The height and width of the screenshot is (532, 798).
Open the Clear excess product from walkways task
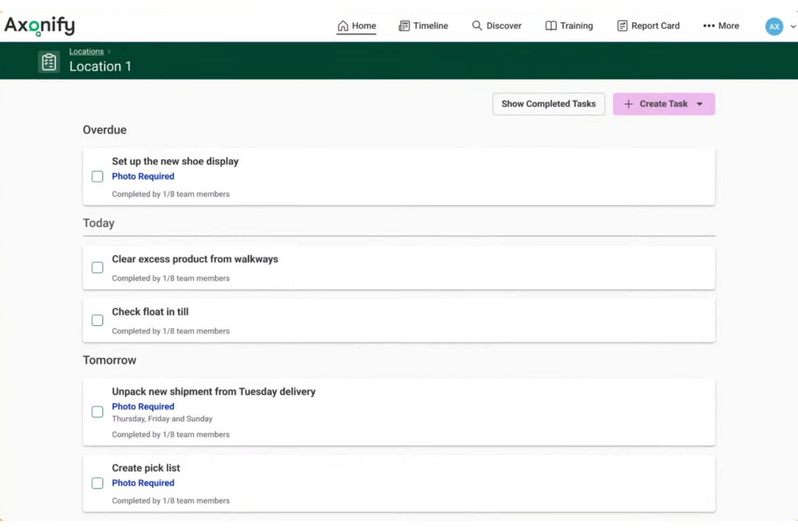[195, 259]
